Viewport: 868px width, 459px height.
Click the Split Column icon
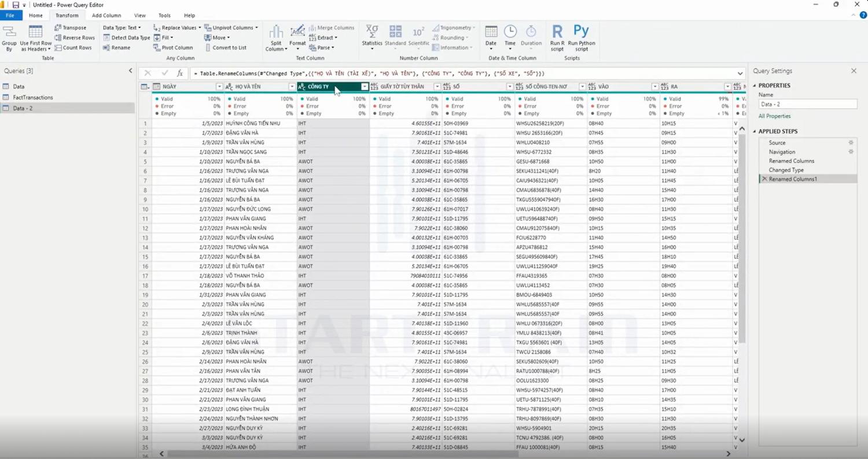pyautogui.click(x=276, y=31)
